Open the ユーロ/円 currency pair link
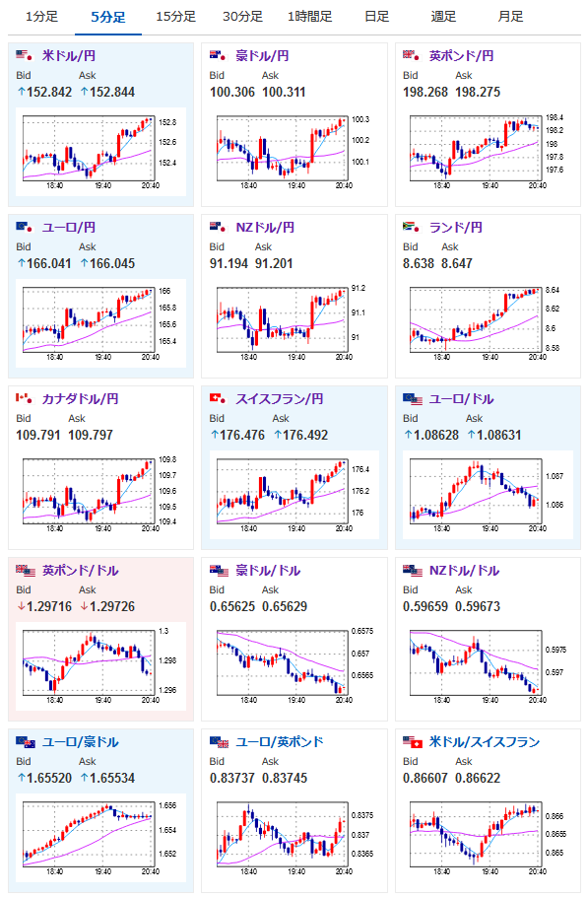 [69, 227]
